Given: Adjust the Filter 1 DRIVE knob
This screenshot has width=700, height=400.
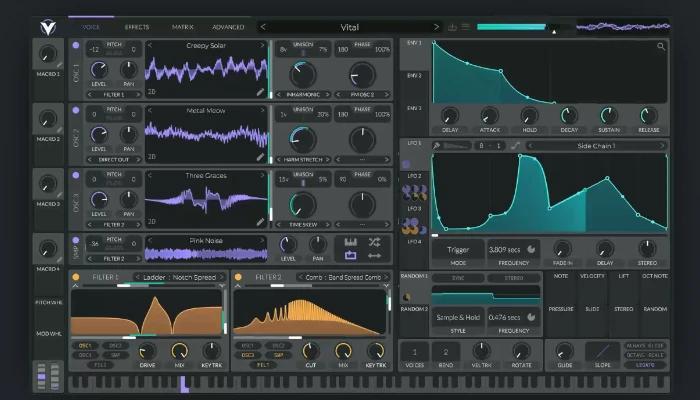Looking at the screenshot, I should coord(148,352).
